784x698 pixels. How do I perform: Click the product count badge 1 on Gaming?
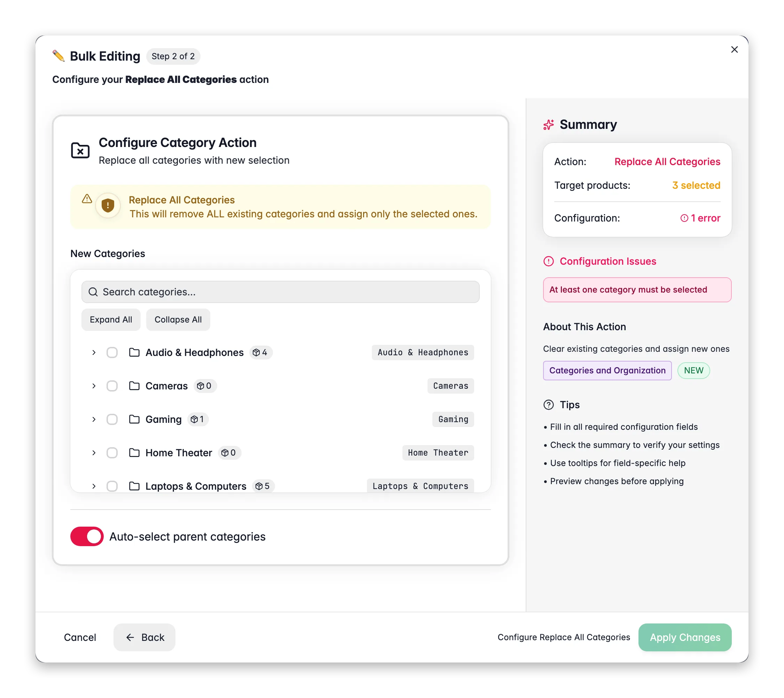click(x=198, y=419)
